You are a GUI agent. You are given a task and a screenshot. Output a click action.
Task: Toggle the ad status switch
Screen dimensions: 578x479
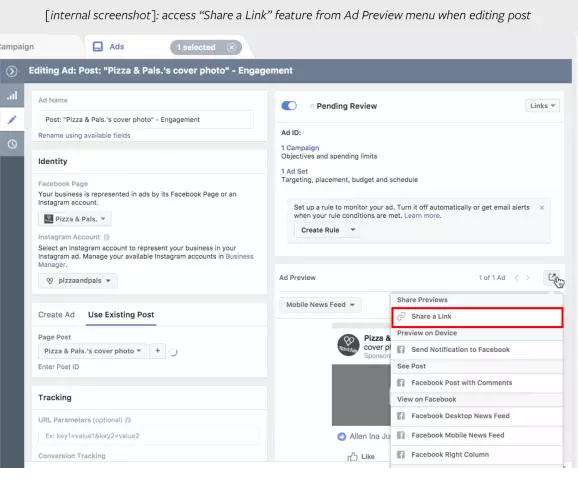(x=289, y=106)
